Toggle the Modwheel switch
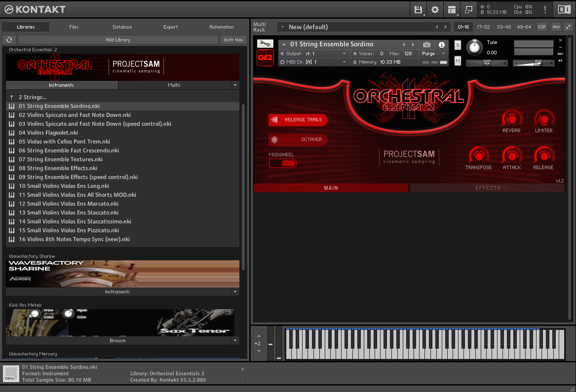Viewport: 576px width, 392px height. coord(283,163)
